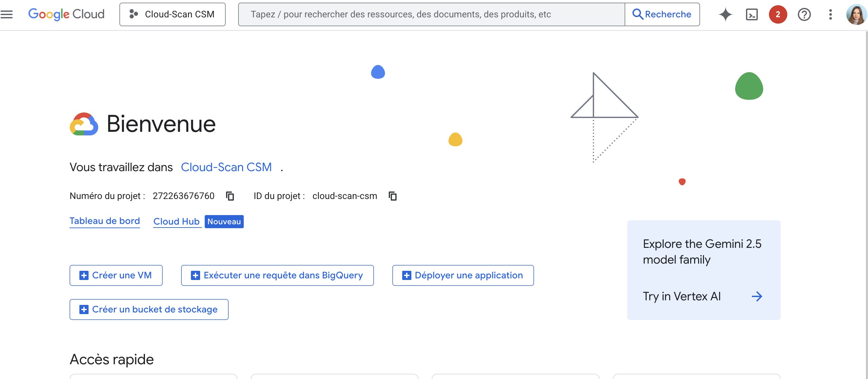Click the Recherche search button
The height and width of the screenshot is (379, 868).
[662, 14]
